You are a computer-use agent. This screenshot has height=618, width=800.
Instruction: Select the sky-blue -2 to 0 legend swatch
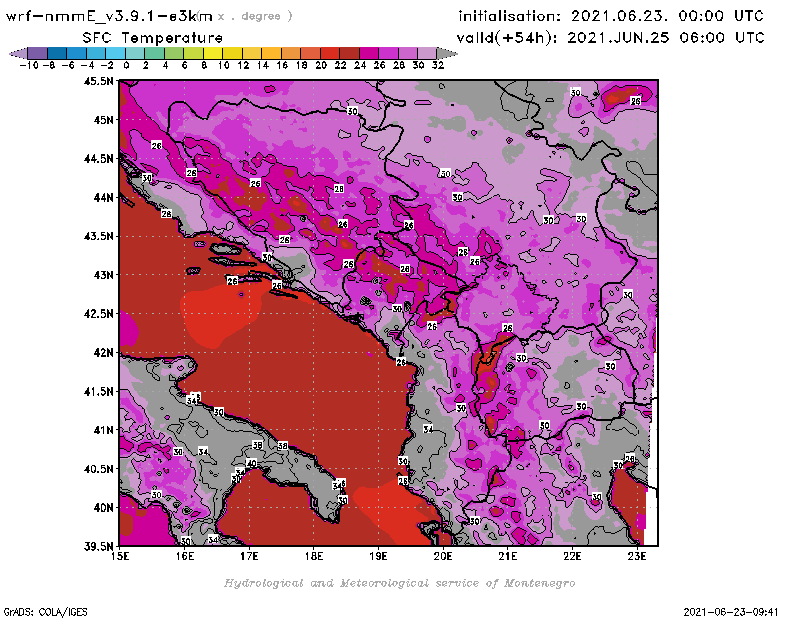(x=115, y=53)
